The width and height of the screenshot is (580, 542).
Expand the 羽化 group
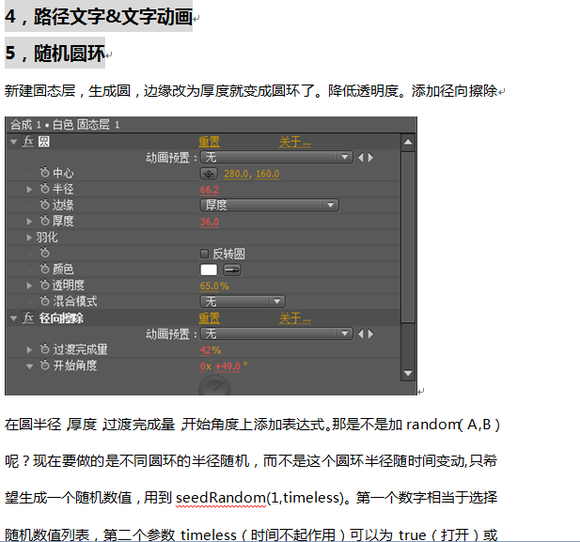click(x=29, y=238)
